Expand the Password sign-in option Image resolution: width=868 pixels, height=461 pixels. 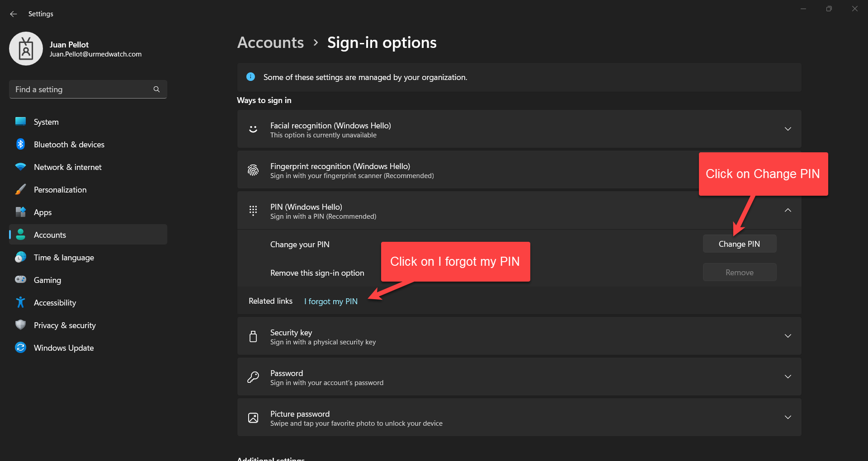point(788,377)
